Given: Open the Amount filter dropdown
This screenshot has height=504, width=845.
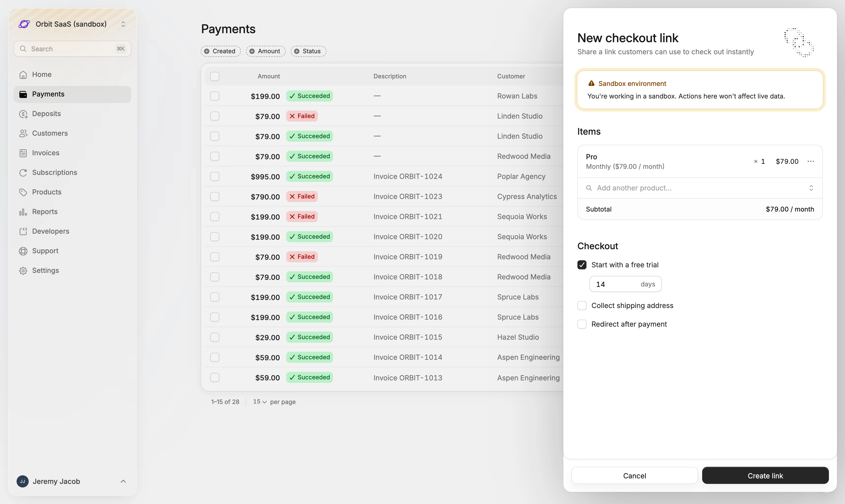Looking at the screenshot, I should point(266,51).
